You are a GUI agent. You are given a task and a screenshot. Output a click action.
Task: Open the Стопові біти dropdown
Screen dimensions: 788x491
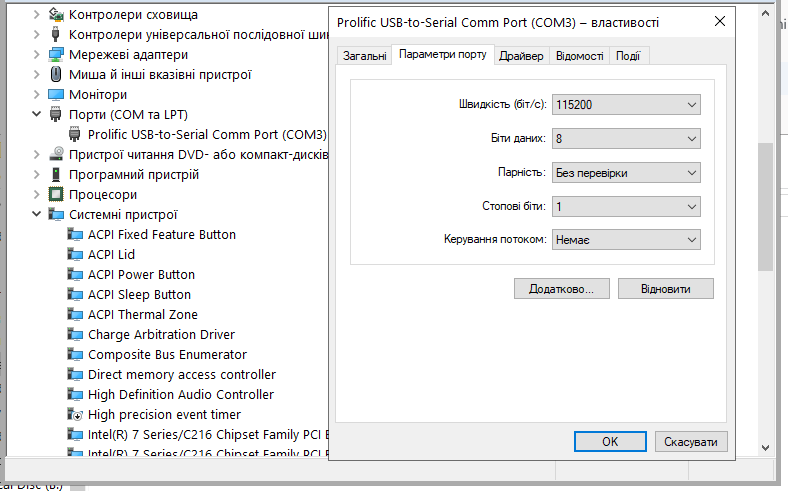(626, 207)
